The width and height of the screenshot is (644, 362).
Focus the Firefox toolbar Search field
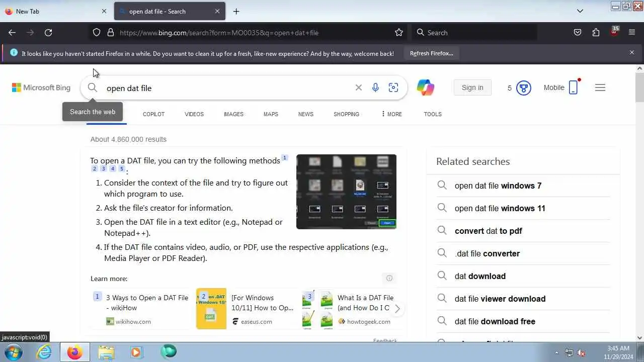pos(474,33)
